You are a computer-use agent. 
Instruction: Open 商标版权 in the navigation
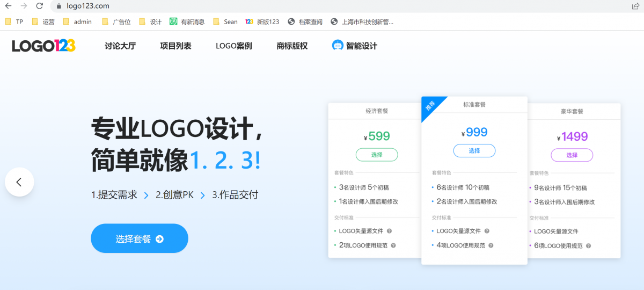(x=292, y=46)
